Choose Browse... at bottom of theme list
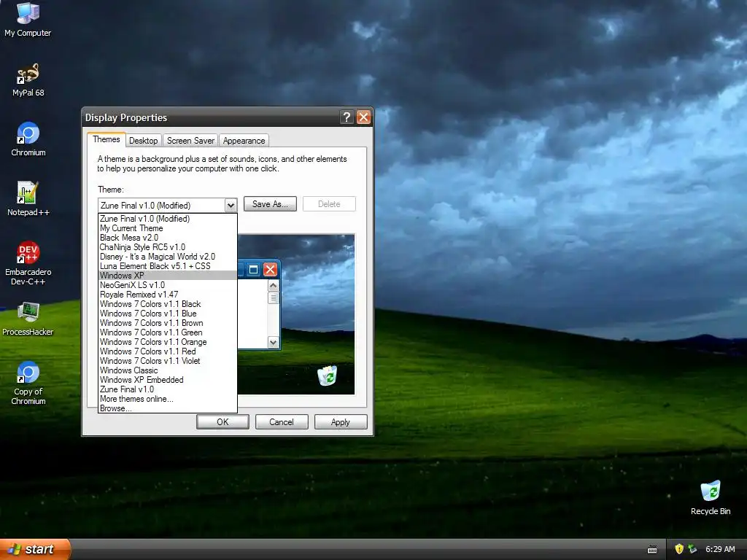 click(x=168, y=408)
